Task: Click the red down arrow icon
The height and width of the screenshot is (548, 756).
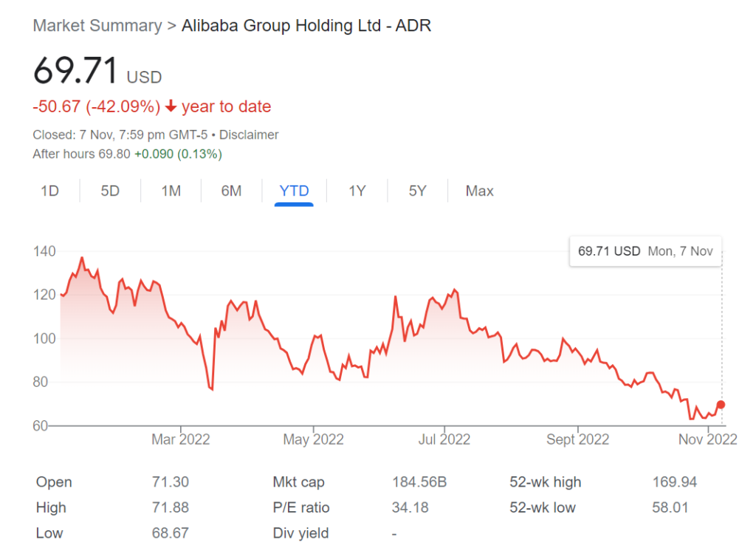Action: click(171, 106)
